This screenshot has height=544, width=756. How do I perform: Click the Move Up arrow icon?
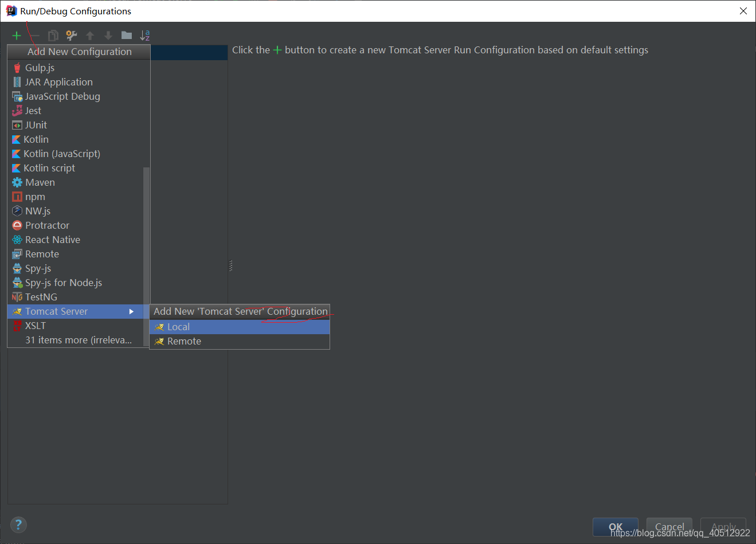click(90, 36)
